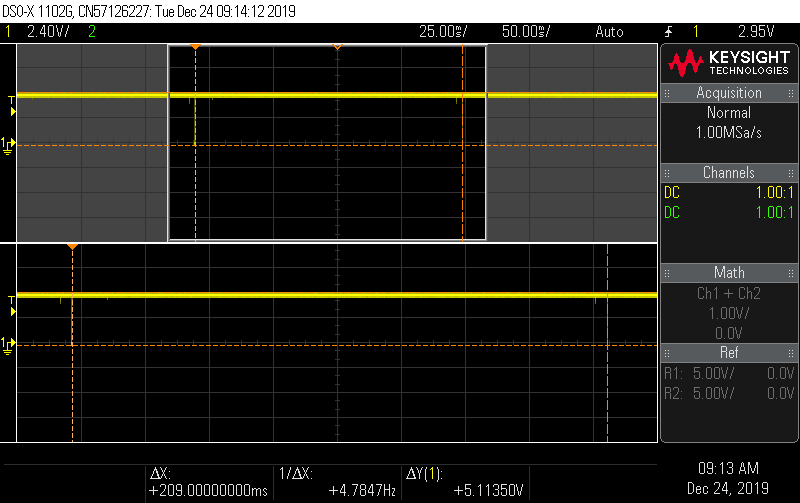The width and height of the screenshot is (800, 503).
Task: Select solid orange trigger time marker in upper window
Action: coord(195,47)
